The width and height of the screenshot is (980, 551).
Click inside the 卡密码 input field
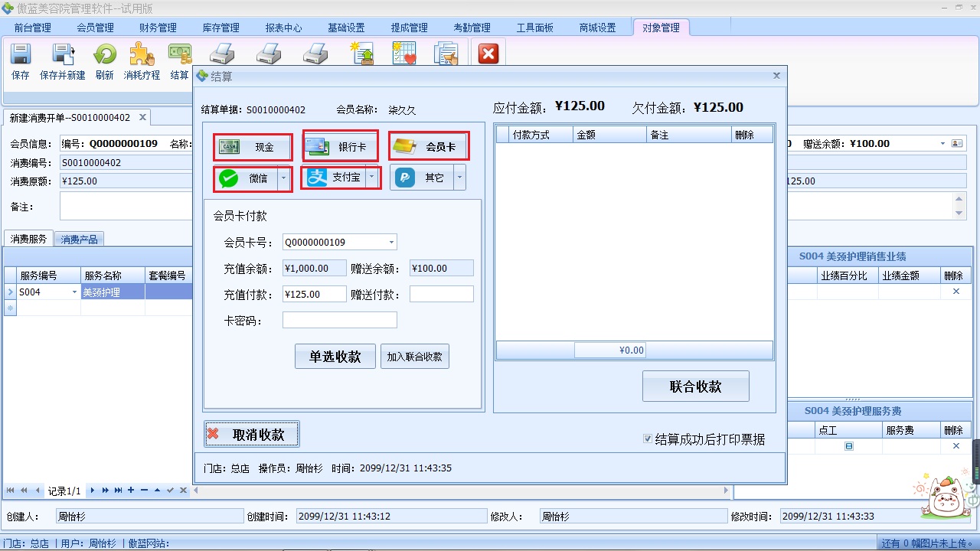tap(339, 319)
